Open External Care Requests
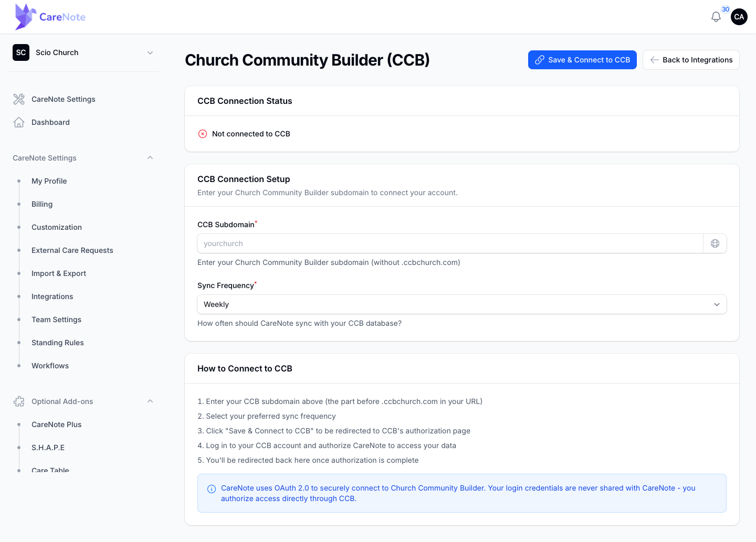The height and width of the screenshot is (542, 756). click(72, 250)
